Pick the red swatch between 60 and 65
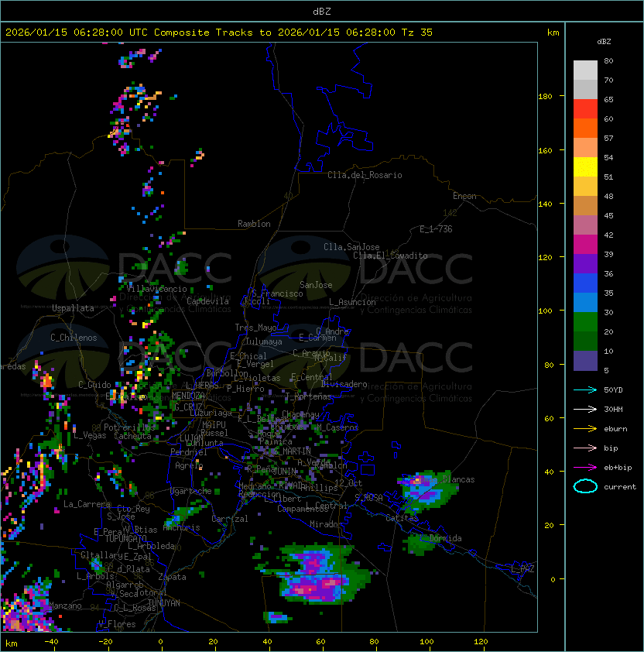The height and width of the screenshot is (652, 644). point(585,109)
